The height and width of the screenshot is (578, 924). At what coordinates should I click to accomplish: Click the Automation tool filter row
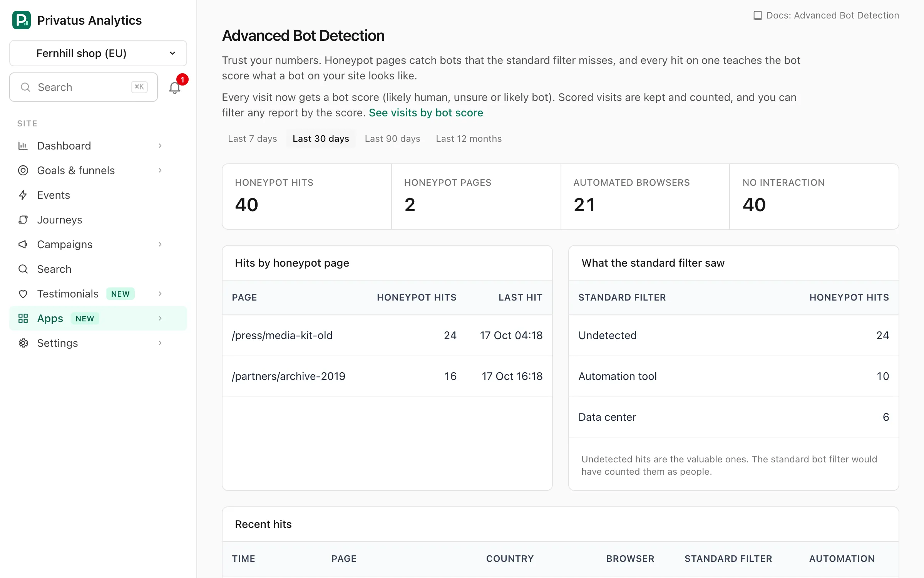[x=734, y=376]
